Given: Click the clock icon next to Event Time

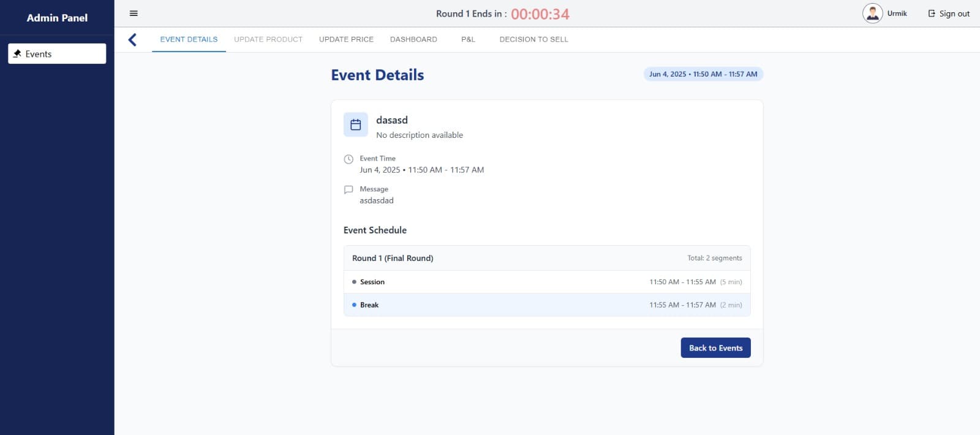Looking at the screenshot, I should pos(349,159).
